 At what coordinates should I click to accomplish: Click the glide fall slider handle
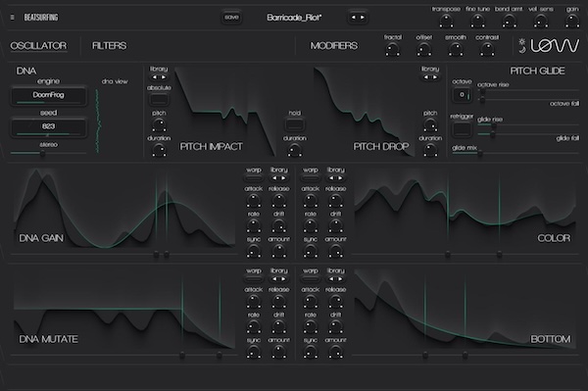click(x=492, y=134)
